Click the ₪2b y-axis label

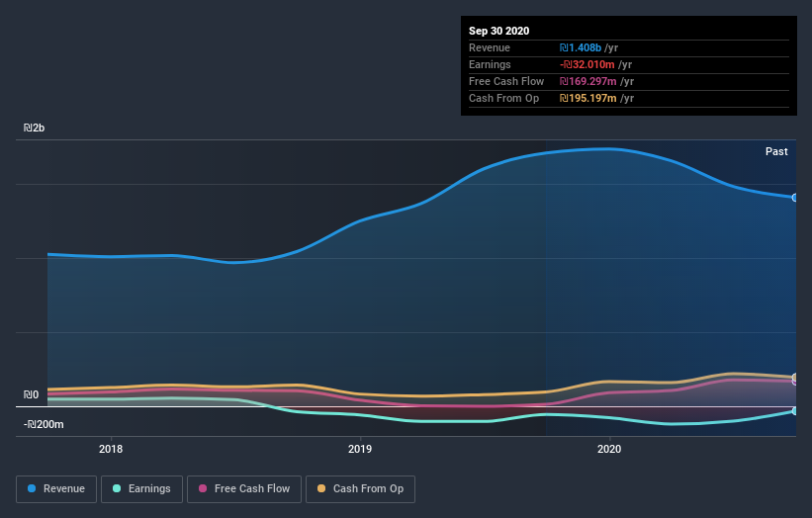point(35,128)
